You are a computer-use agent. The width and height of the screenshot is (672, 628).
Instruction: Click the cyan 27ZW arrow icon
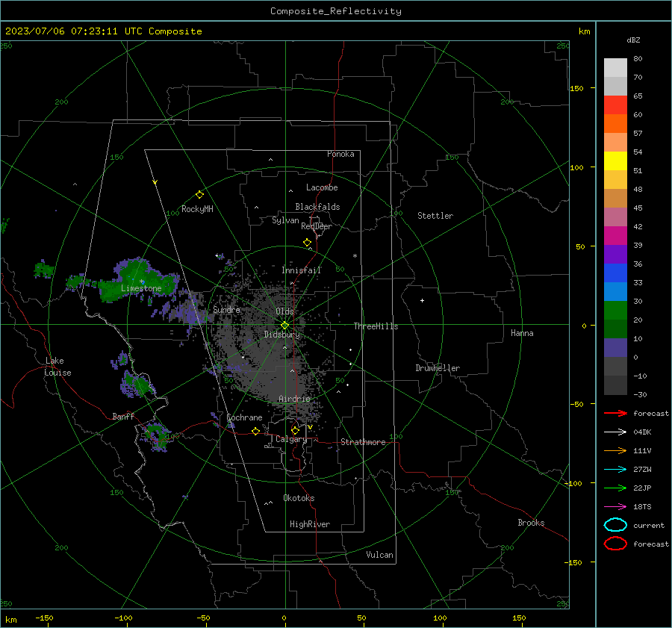tap(615, 470)
